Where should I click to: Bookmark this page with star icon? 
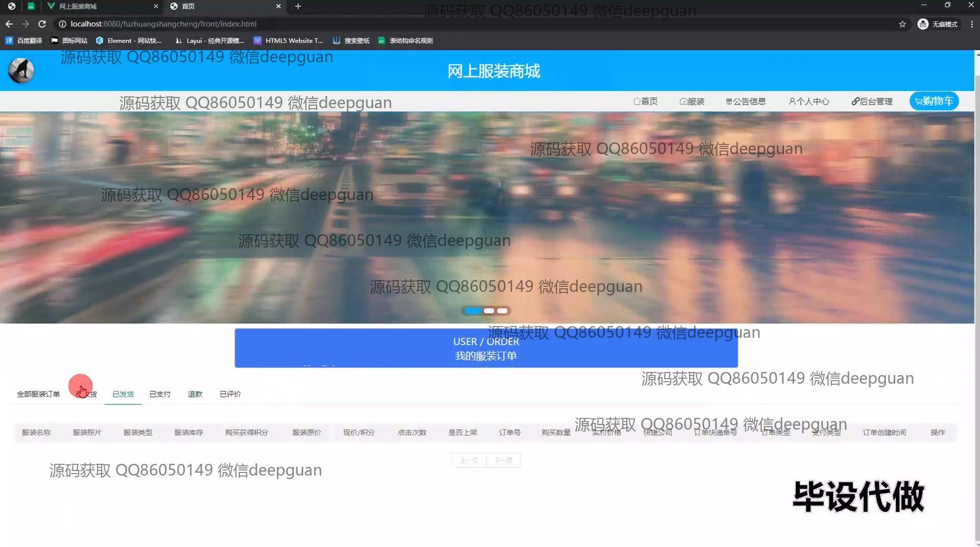(902, 24)
